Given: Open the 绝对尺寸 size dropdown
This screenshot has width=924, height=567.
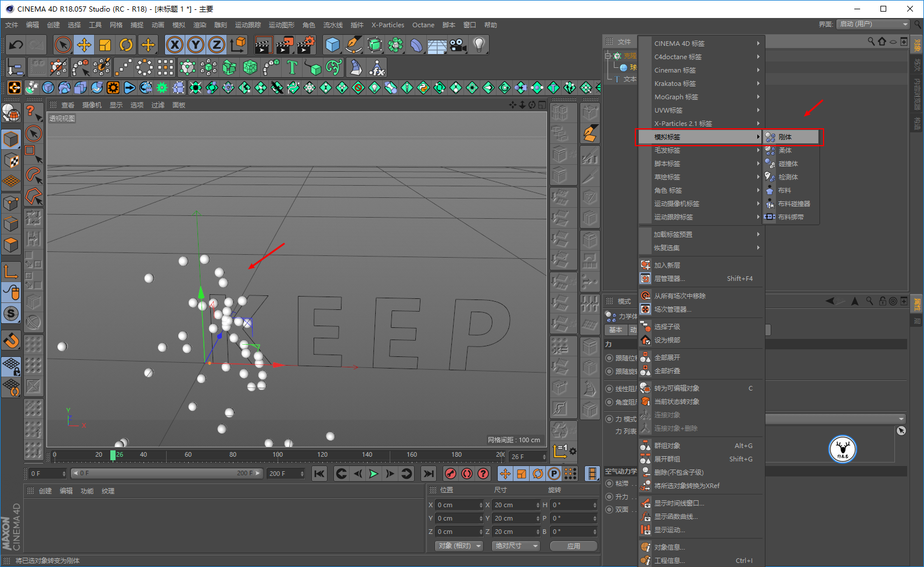Looking at the screenshot, I should pos(516,546).
